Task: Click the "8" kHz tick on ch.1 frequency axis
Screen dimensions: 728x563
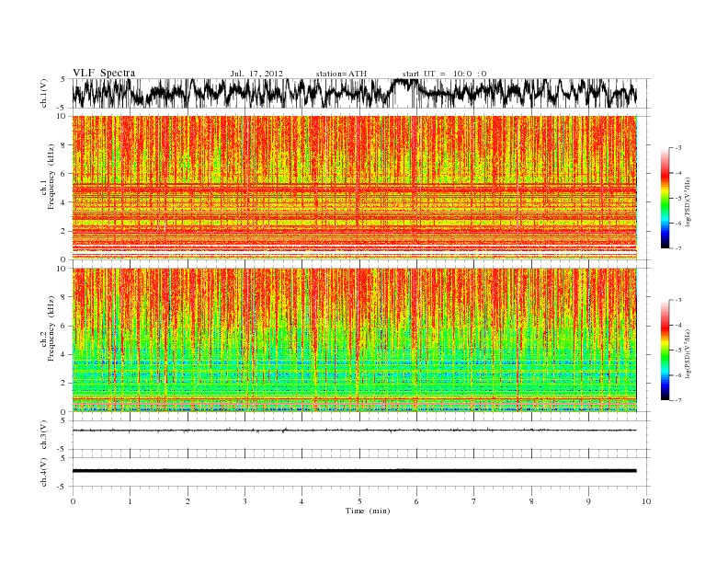Action: tap(64, 145)
